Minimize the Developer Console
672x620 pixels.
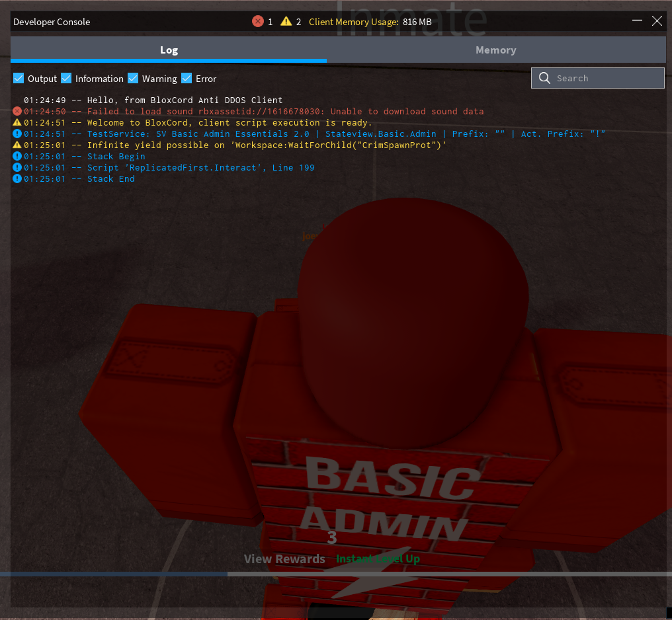637,20
